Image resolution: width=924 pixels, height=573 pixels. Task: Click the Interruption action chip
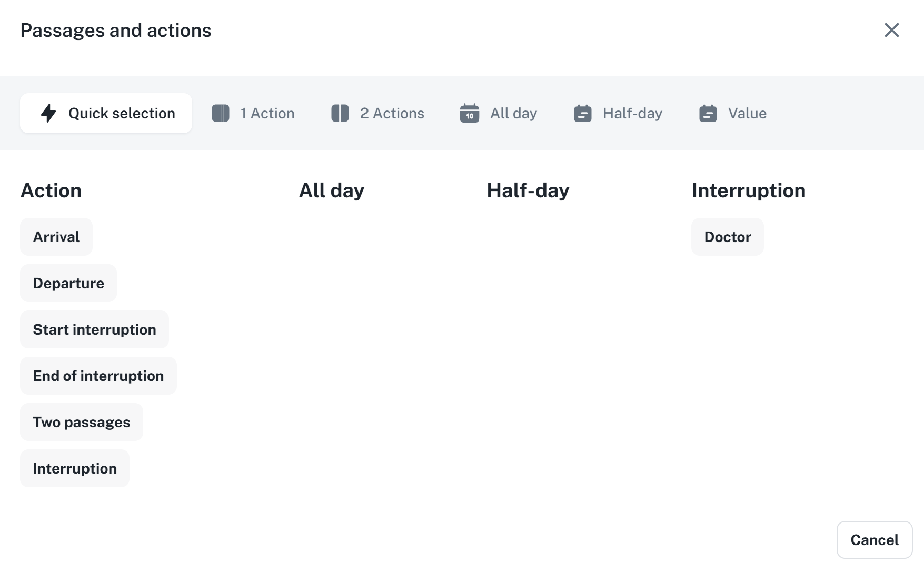(75, 468)
